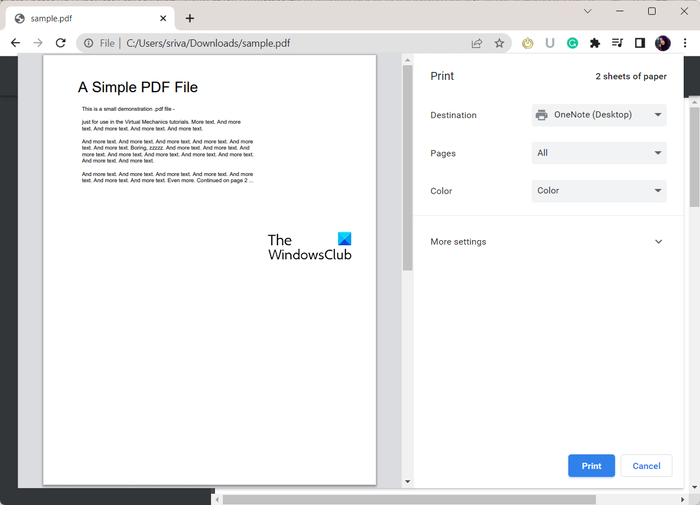
Task: Open the user profile avatar
Action: point(662,43)
